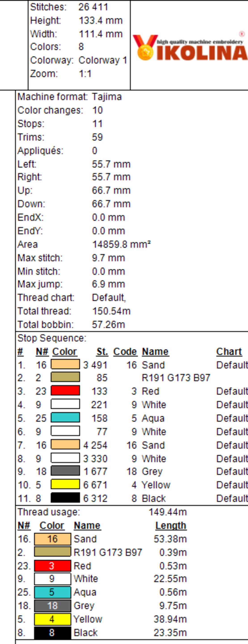This screenshot has height=644, width=248.
Task: Click the Thread usage Aqua swatch labeled 5
Action: click(x=53, y=592)
